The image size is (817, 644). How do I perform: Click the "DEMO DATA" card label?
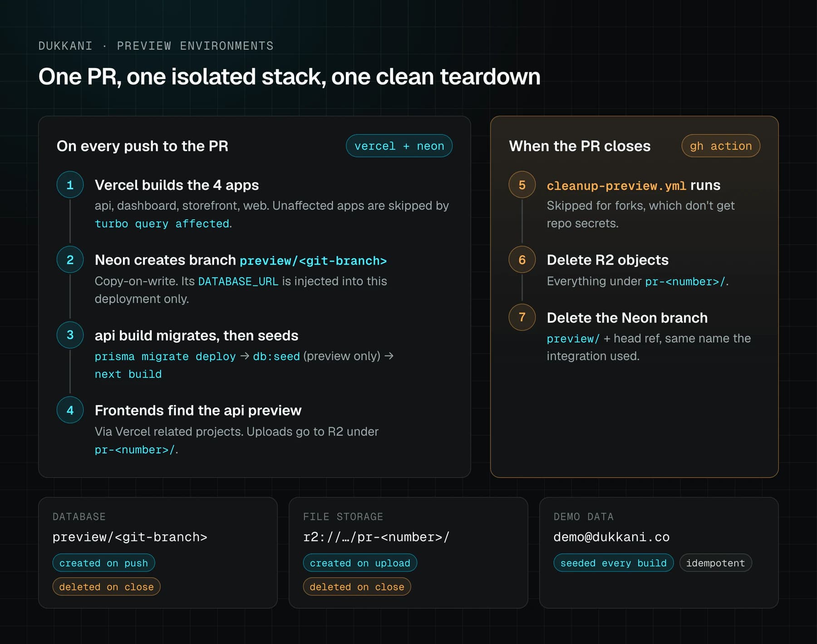coord(583,517)
